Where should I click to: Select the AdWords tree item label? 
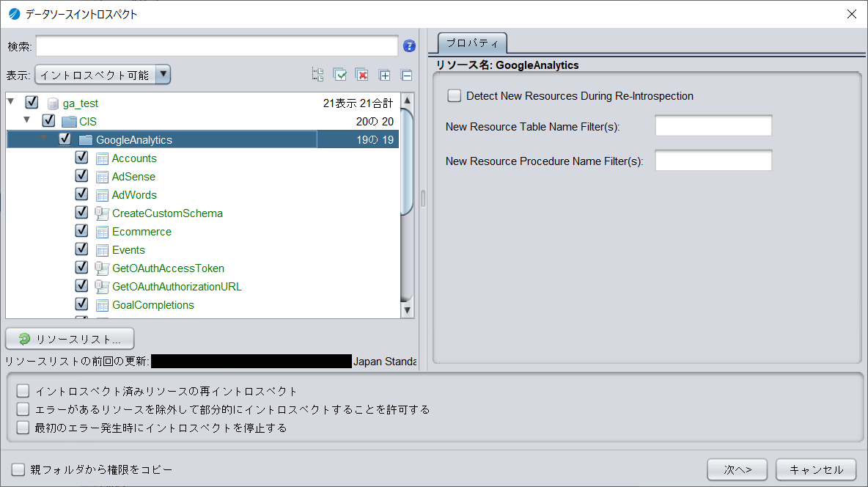[134, 195]
